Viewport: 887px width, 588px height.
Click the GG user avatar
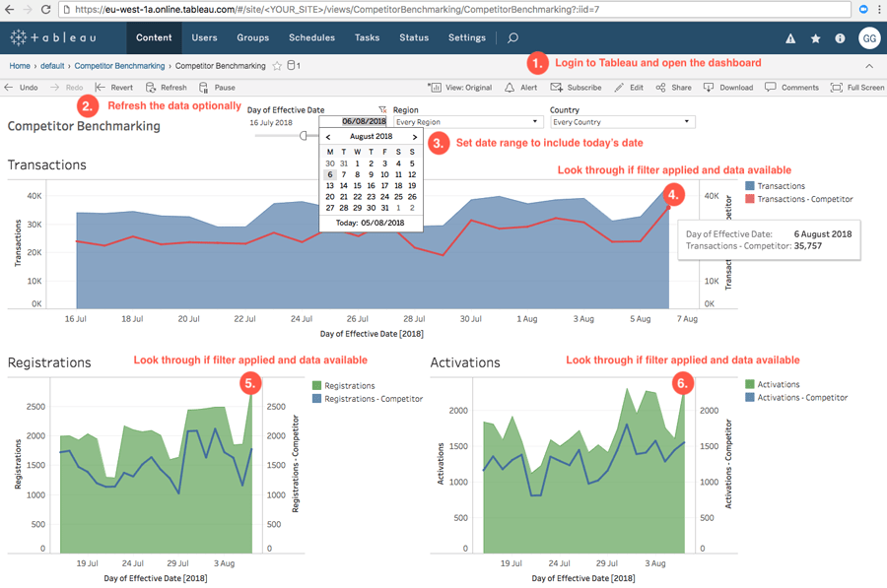869,37
